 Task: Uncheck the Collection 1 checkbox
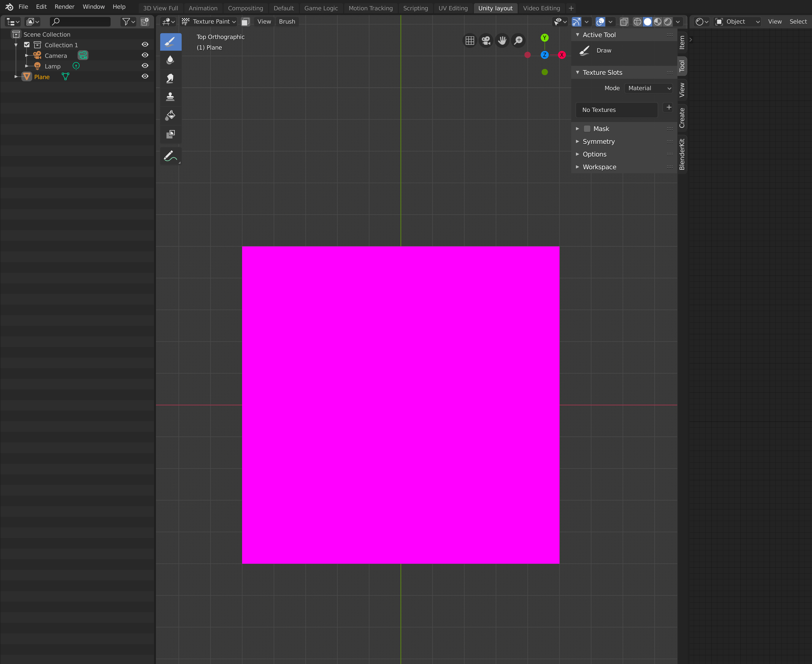pos(26,44)
